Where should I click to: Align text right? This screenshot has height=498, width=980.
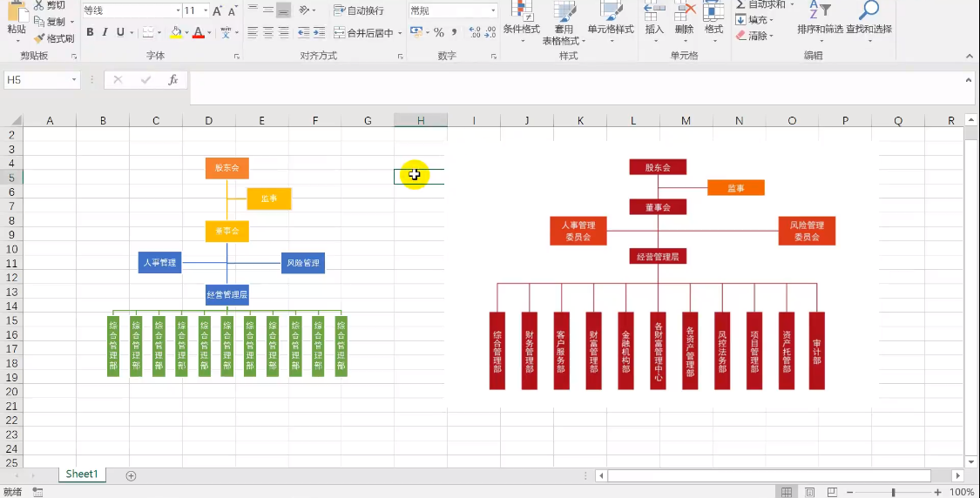(x=283, y=32)
